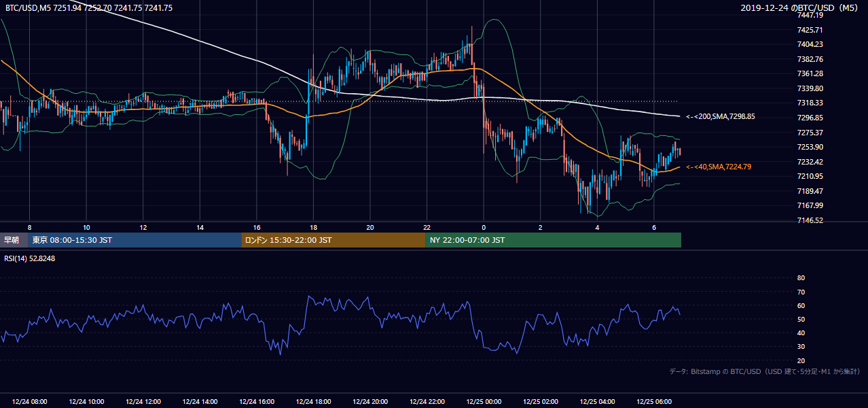The height and width of the screenshot is (408, 868).
Task: Click hour marker 8 under price chart
Action: pyautogui.click(x=29, y=227)
